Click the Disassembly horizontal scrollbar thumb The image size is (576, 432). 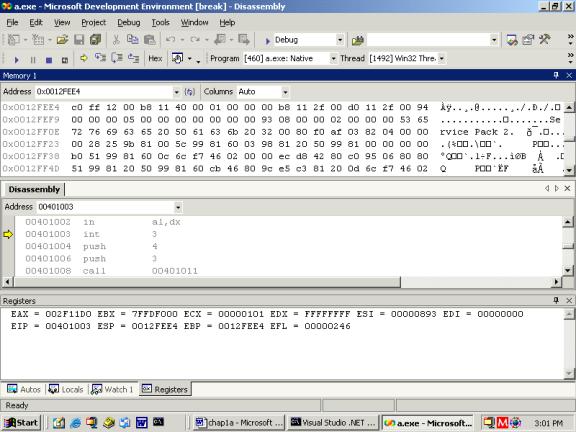(207, 282)
